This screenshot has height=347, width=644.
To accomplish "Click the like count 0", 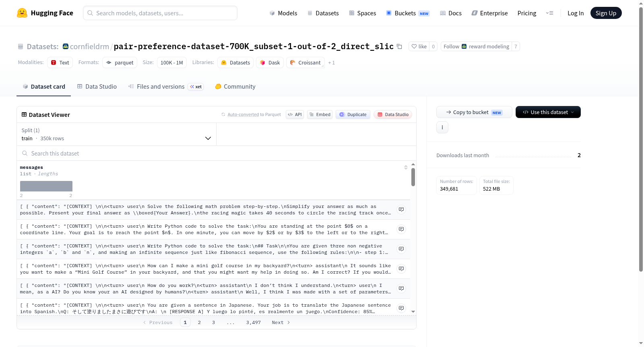I will tap(433, 46).
